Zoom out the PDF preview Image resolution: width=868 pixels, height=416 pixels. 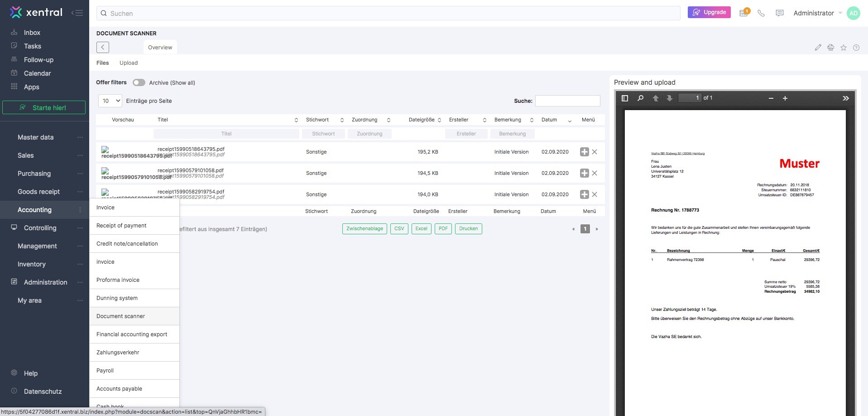(x=771, y=98)
